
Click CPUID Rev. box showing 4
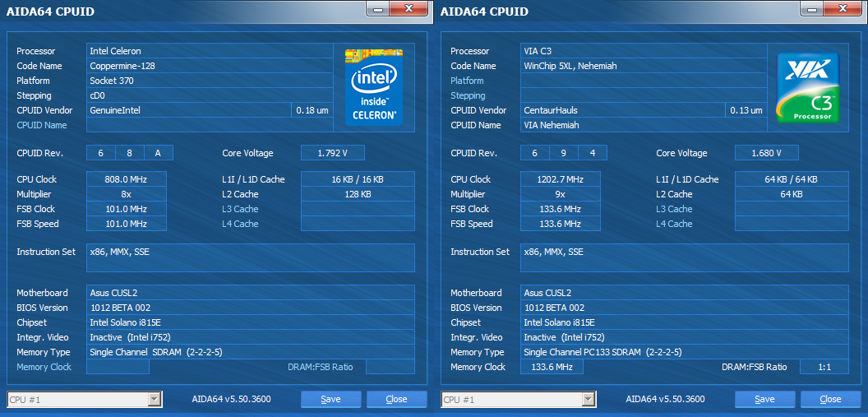click(x=593, y=153)
